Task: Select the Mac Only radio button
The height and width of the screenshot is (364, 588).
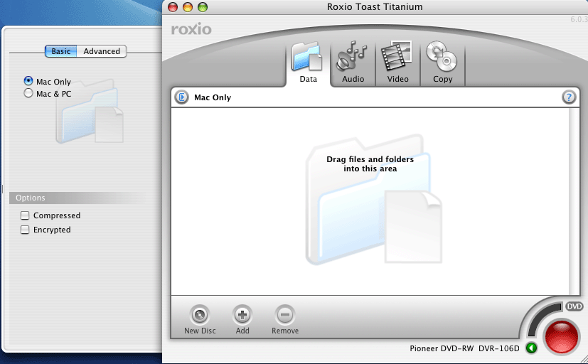Action: coord(28,81)
